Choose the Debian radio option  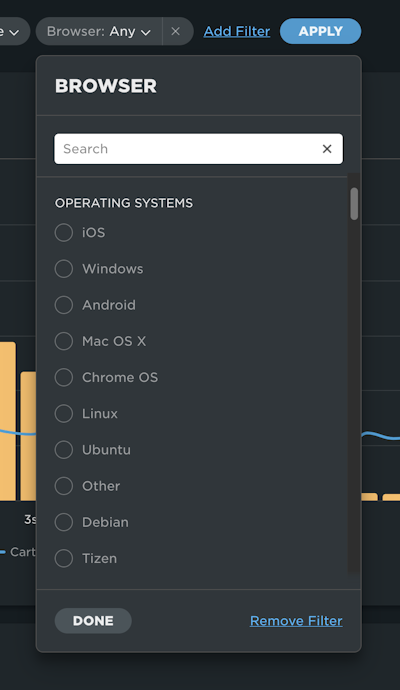[x=64, y=522]
